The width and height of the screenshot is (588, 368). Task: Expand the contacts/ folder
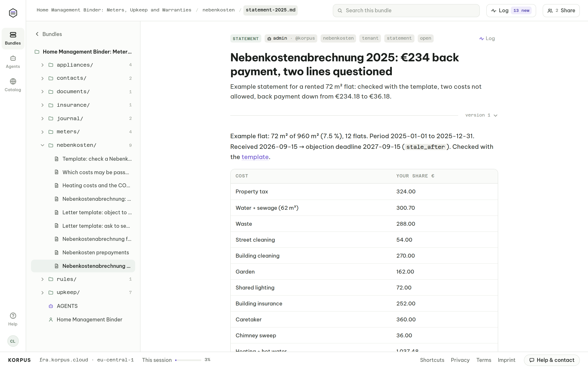(x=83, y=78)
